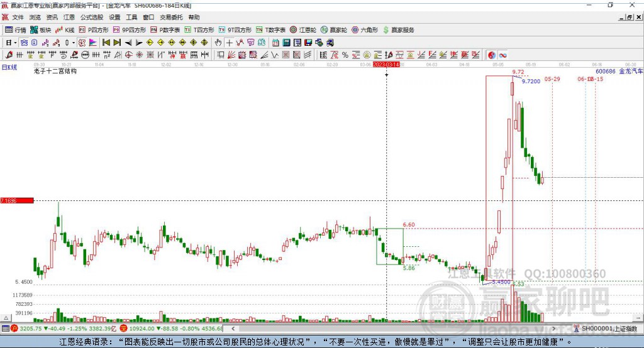Click the 9.72 peak price label

click(x=518, y=72)
